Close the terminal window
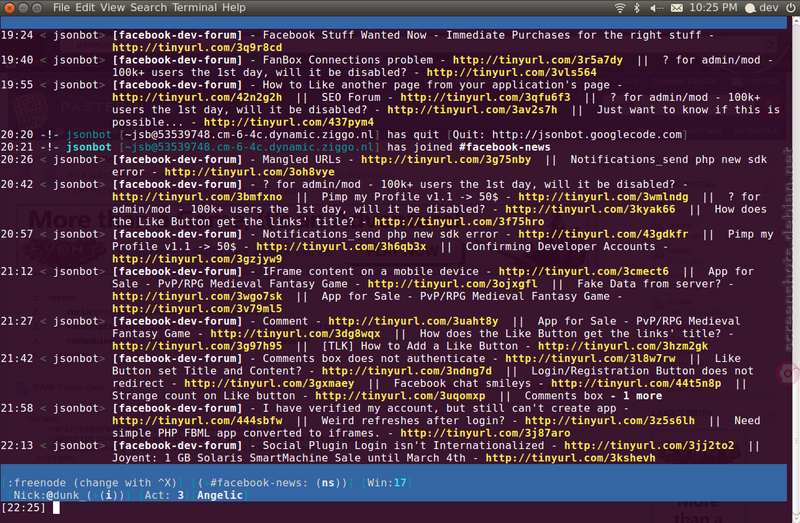The image size is (800, 523). pyautogui.click(x=9, y=8)
